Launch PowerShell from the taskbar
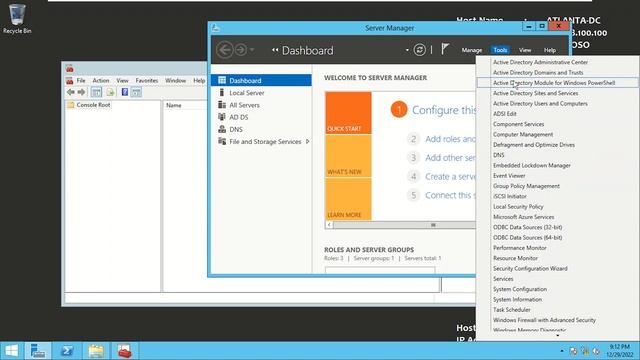Viewport: 640px width, 360px height. [x=67, y=351]
